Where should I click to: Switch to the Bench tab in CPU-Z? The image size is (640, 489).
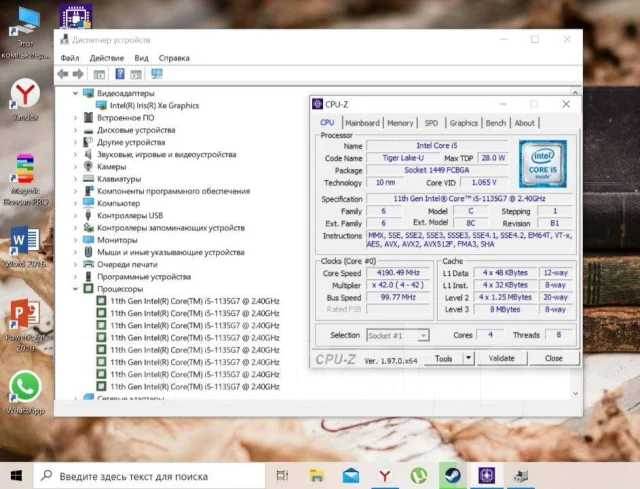[496, 123]
